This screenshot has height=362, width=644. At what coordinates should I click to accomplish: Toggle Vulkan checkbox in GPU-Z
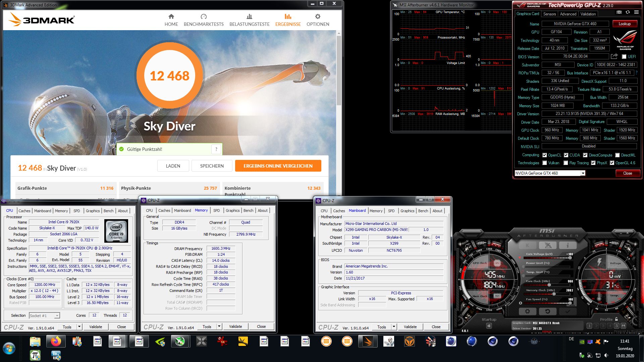(x=544, y=163)
